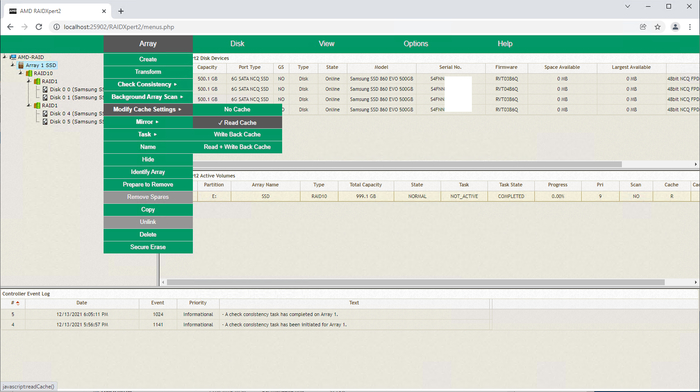The image size is (700, 392).
Task: Click the RAID10 volume icon in tree
Action: click(29, 73)
